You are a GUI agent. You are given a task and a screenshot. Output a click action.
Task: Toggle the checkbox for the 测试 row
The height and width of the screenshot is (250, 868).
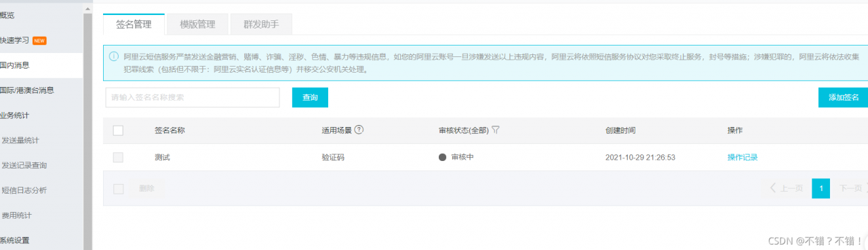(x=118, y=157)
